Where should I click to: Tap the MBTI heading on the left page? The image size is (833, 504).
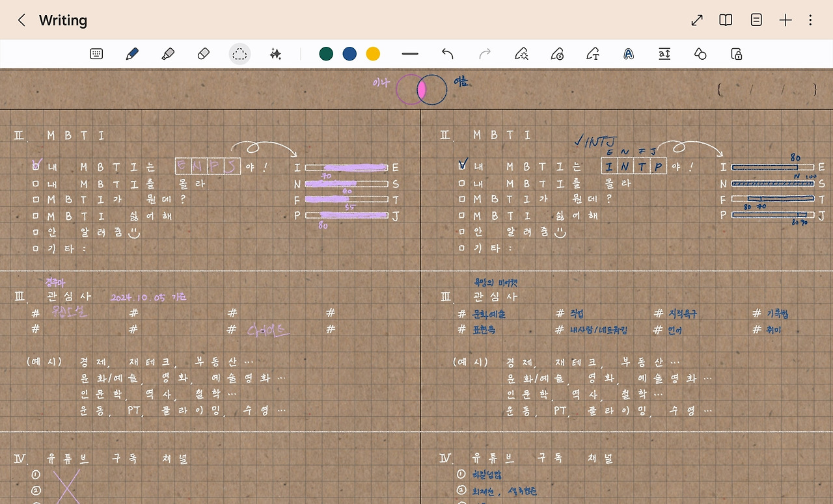click(x=75, y=135)
